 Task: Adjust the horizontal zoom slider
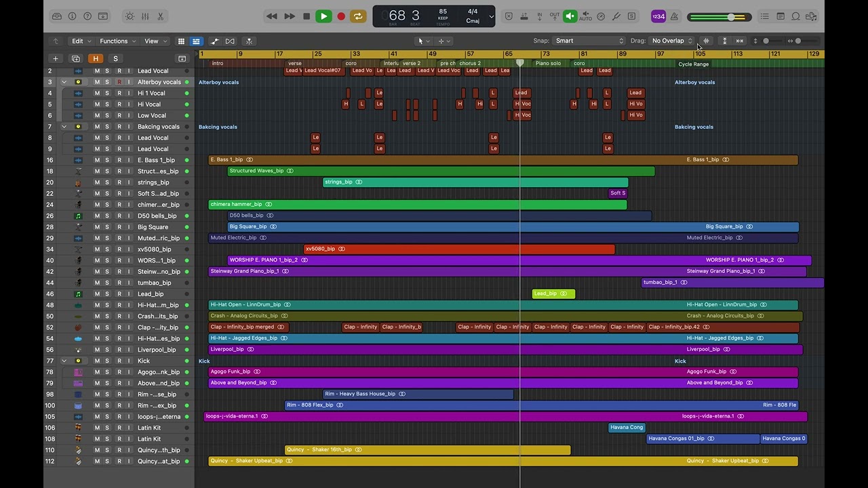pos(804,41)
